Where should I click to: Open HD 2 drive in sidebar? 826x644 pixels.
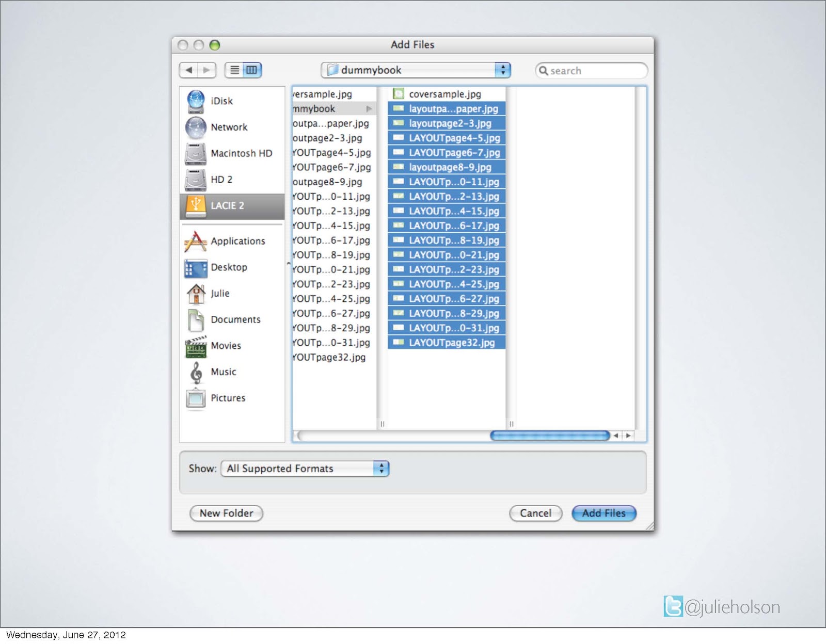pos(232,180)
